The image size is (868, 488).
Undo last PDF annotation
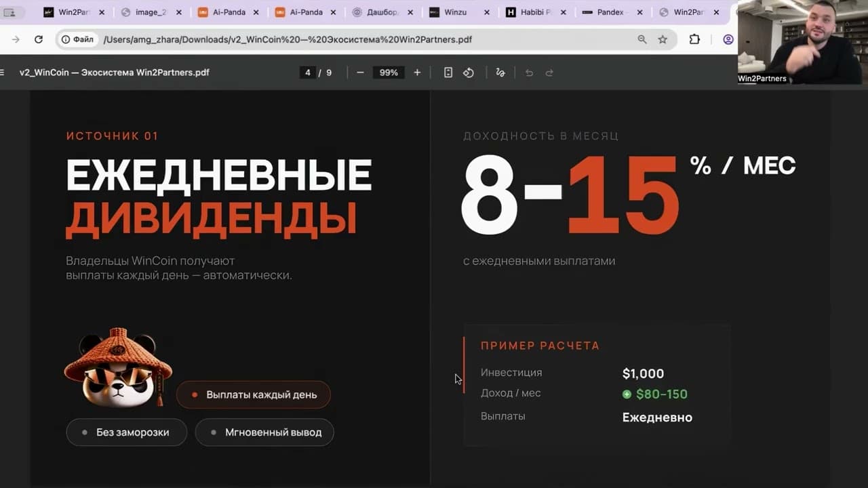pyautogui.click(x=530, y=73)
